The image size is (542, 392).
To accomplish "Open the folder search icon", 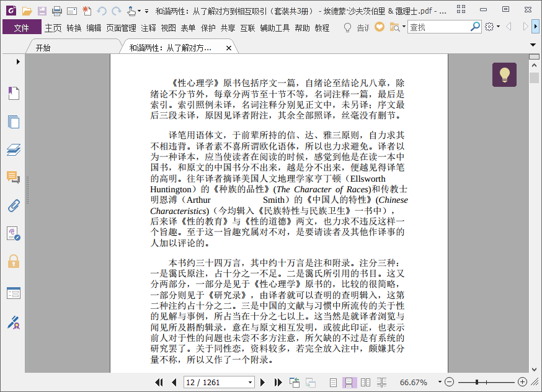I will (394, 27).
